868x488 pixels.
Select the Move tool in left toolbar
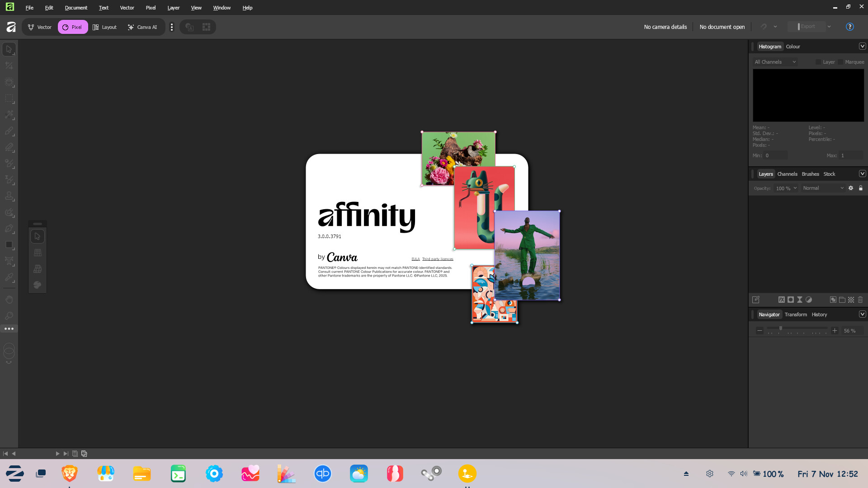(x=9, y=49)
